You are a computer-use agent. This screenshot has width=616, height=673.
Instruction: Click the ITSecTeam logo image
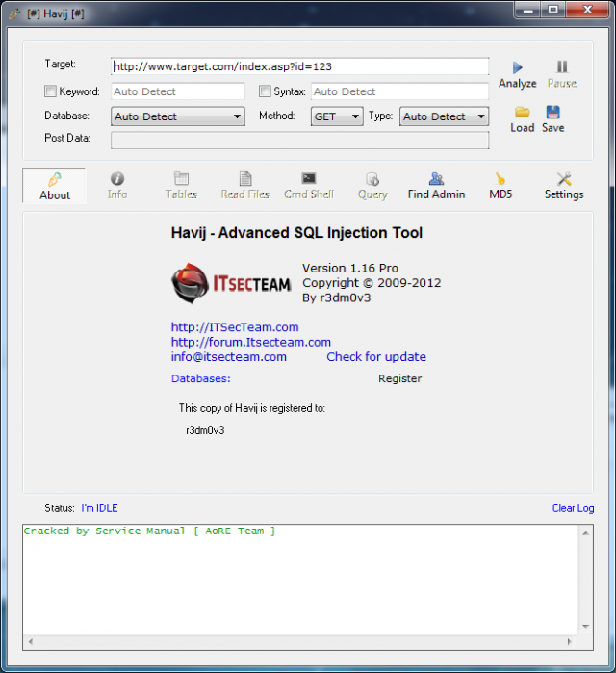tap(231, 283)
